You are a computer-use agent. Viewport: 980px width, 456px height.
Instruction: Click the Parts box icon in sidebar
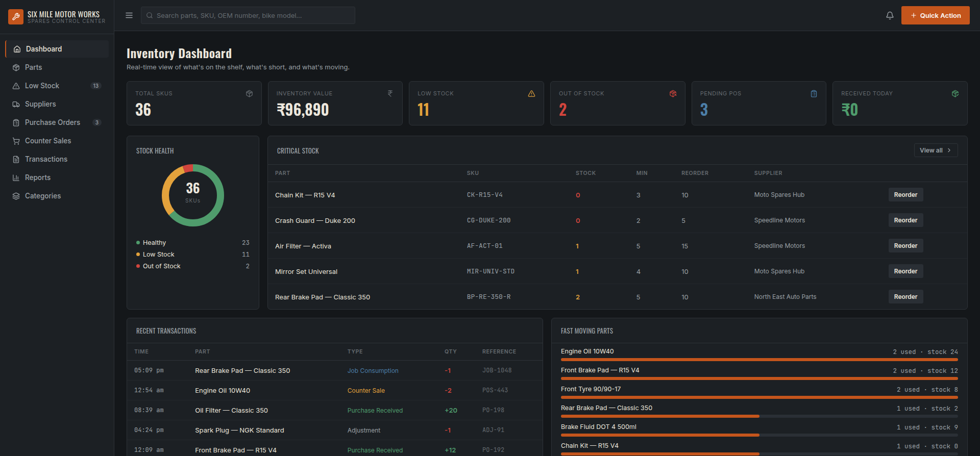pos(16,67)
